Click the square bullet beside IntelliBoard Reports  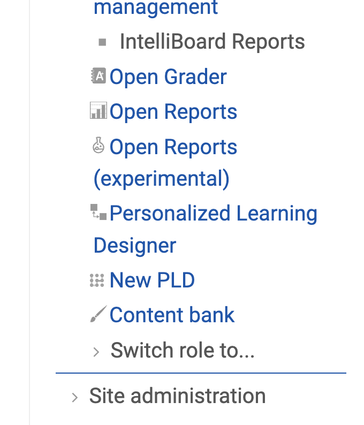pyautogui.click(x=103, y=42)
